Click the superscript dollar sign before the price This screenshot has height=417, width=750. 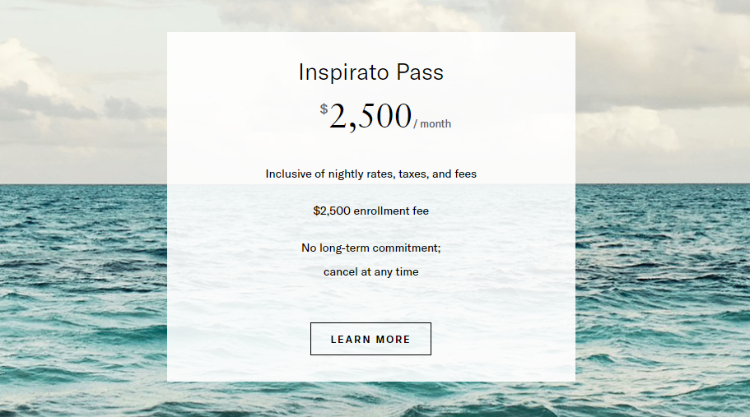pos(324,109)
